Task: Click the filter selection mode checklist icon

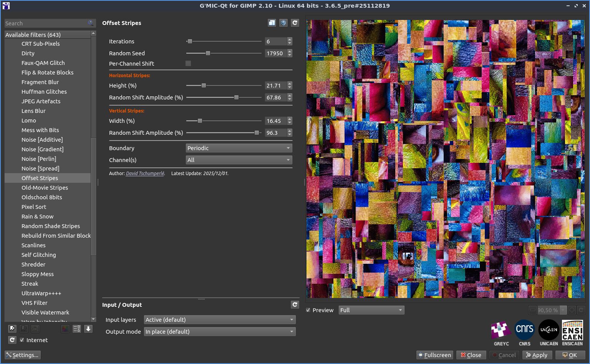Action: point(76,329)
